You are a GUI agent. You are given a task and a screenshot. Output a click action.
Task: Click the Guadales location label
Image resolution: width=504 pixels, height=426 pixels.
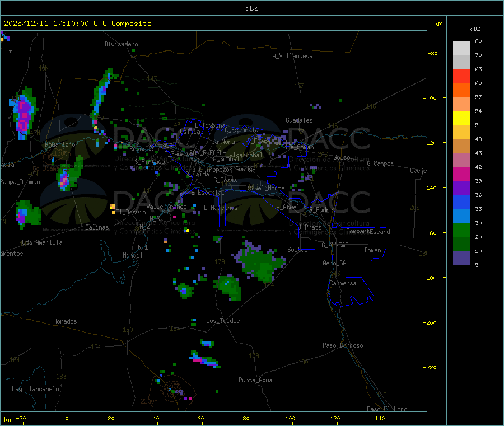point(299,120)
